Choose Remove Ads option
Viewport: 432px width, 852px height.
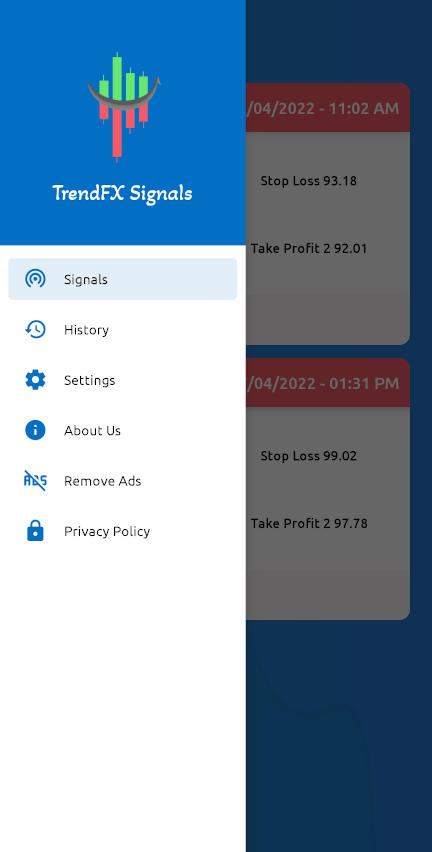pyautogui.click(x=123, y=481)
